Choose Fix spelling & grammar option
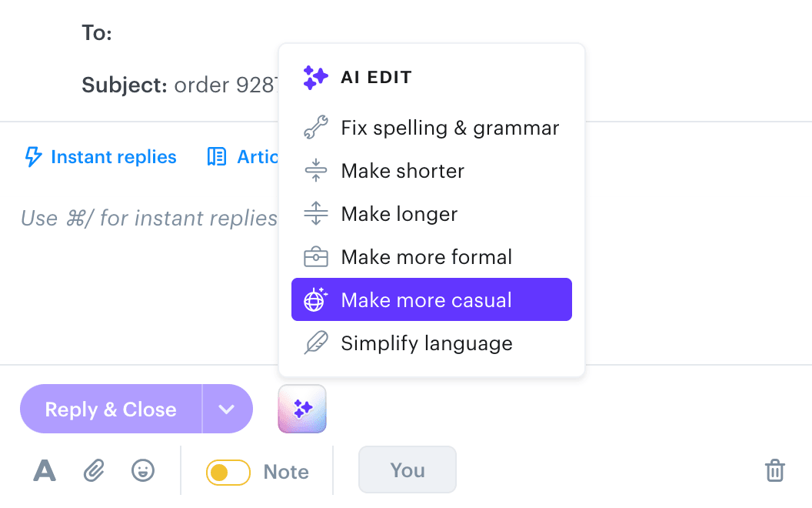This screenshot has width=812, height=508. (450, 128)
